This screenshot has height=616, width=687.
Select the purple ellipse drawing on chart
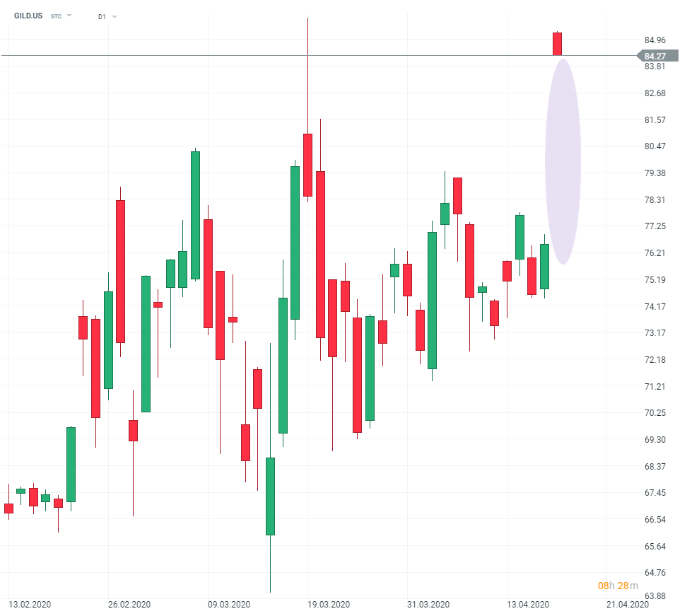[x=563, y=161]
